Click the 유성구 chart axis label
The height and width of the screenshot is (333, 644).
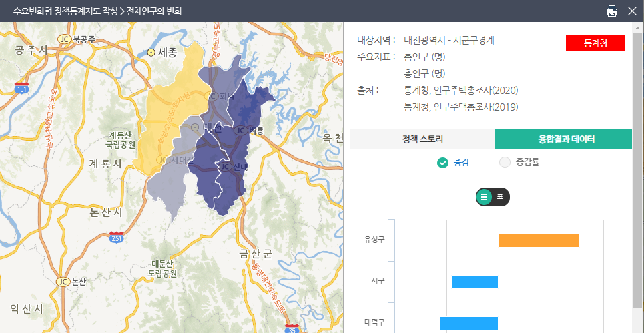374,240
